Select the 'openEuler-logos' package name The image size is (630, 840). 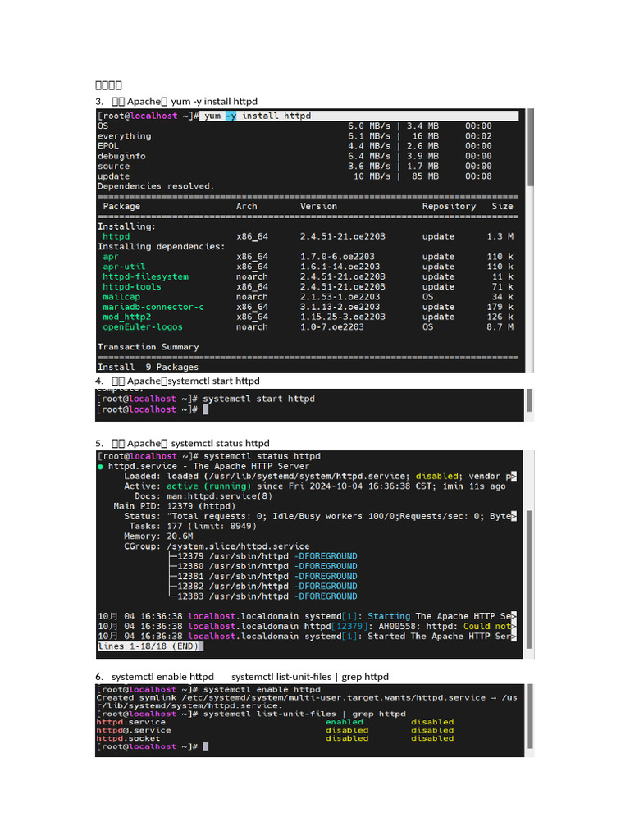tap(143, 326)
